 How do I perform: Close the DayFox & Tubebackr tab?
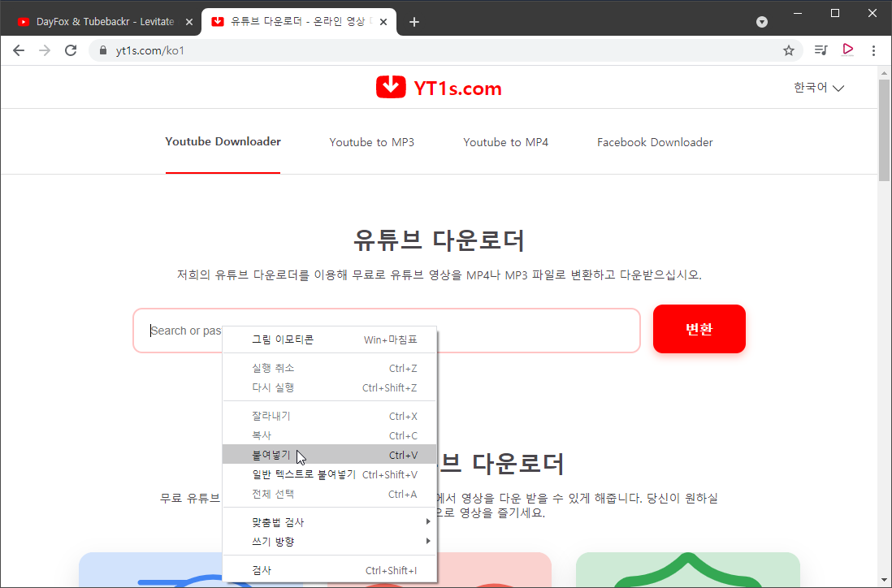189,22
